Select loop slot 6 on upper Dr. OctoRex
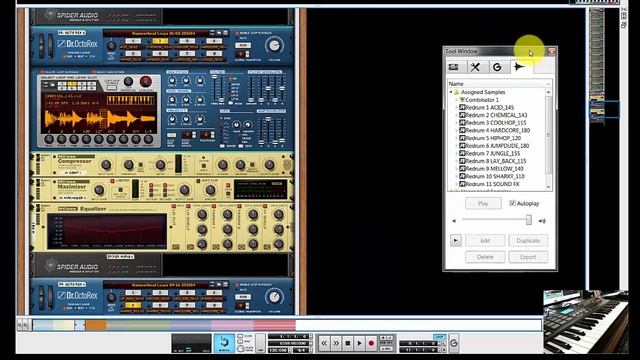The image size is (640, 360). coord(160,53)
